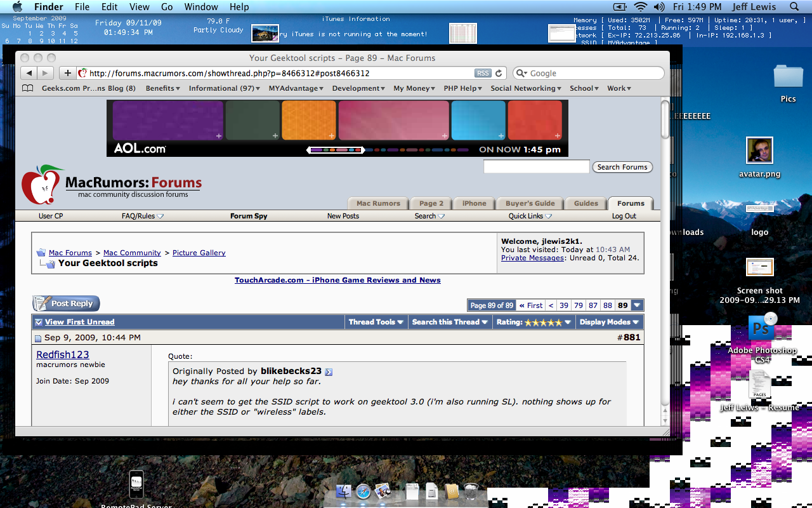Open the TouchArcade.com link

click(x=337, y=280)
